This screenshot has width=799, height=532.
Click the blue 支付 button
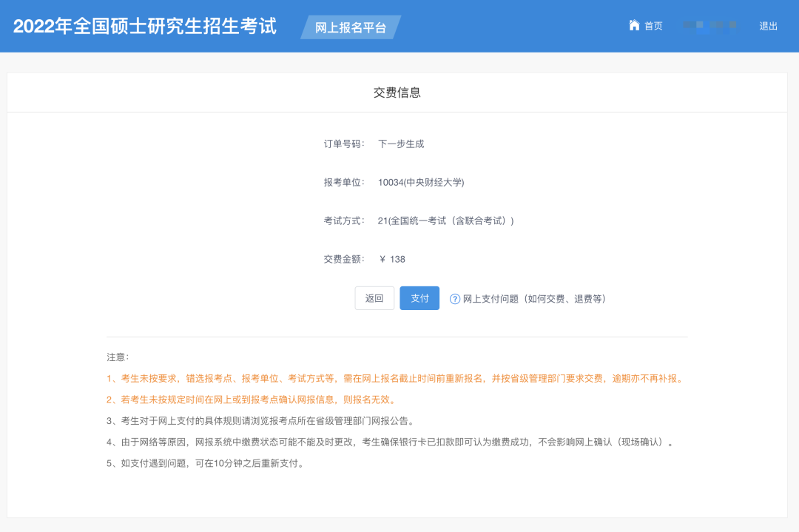(x=419, y=298)
